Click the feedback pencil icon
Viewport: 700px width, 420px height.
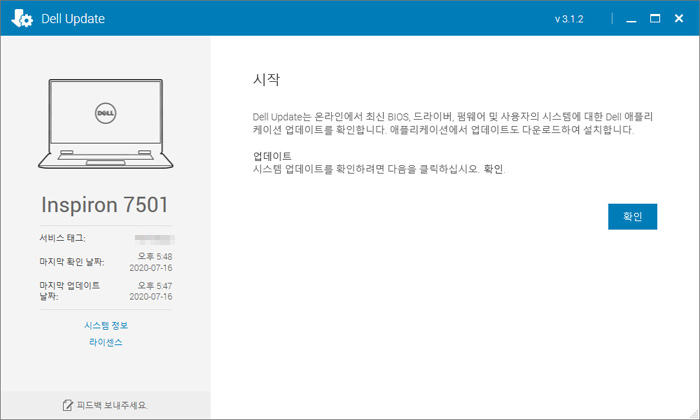click(x=67, y=405)
